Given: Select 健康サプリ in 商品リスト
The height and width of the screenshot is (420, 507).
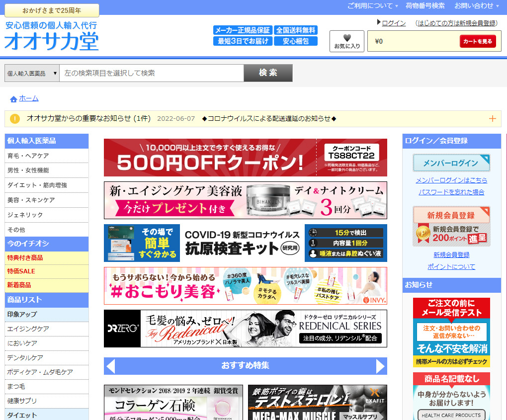Looking at the screenshot, I should click(x=47, y=401).
